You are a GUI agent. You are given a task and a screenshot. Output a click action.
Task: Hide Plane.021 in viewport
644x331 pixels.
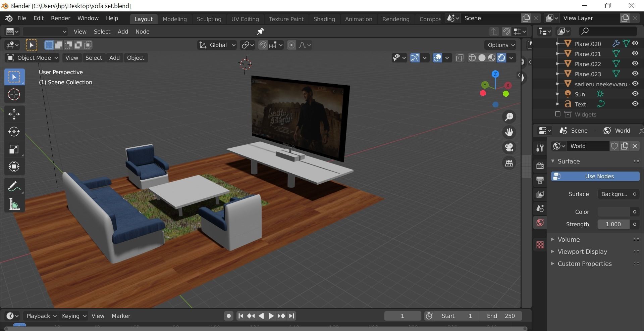[x=635, y=53]
